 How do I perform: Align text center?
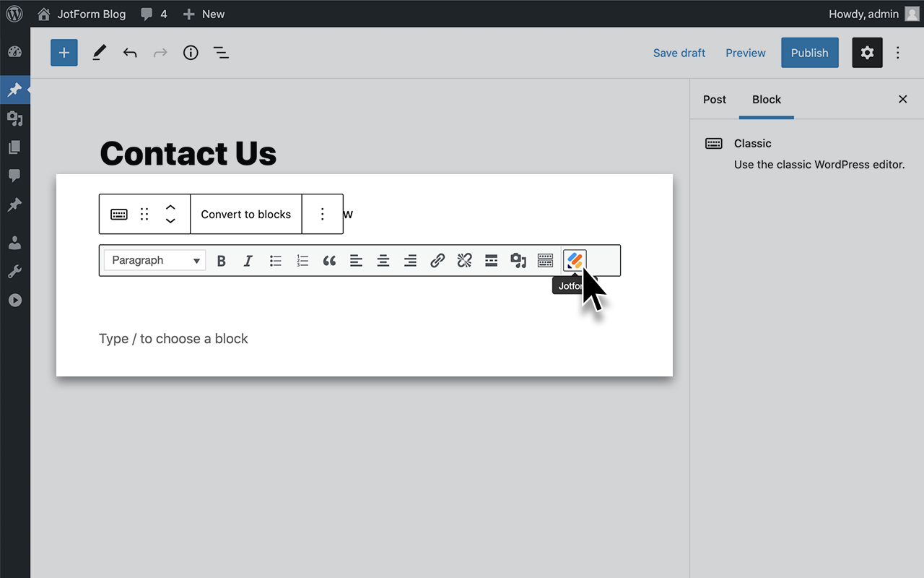(383, 261)
